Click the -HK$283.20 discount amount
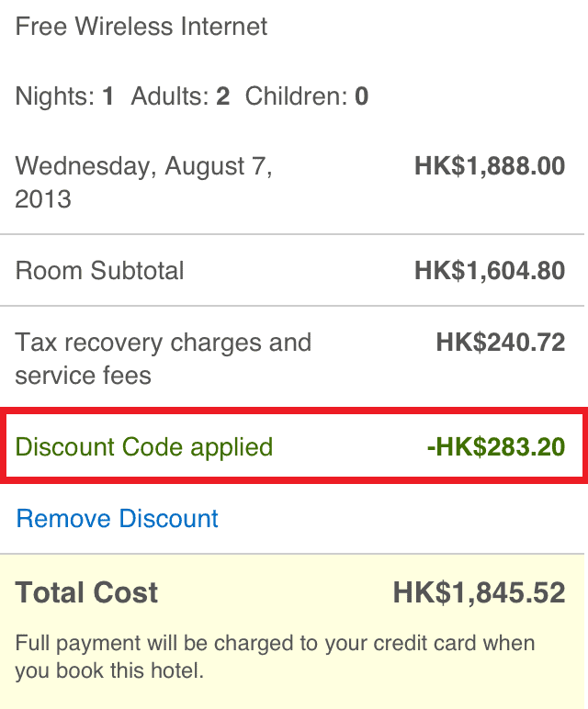Screen dimensions: 588x709 point(496,447)
